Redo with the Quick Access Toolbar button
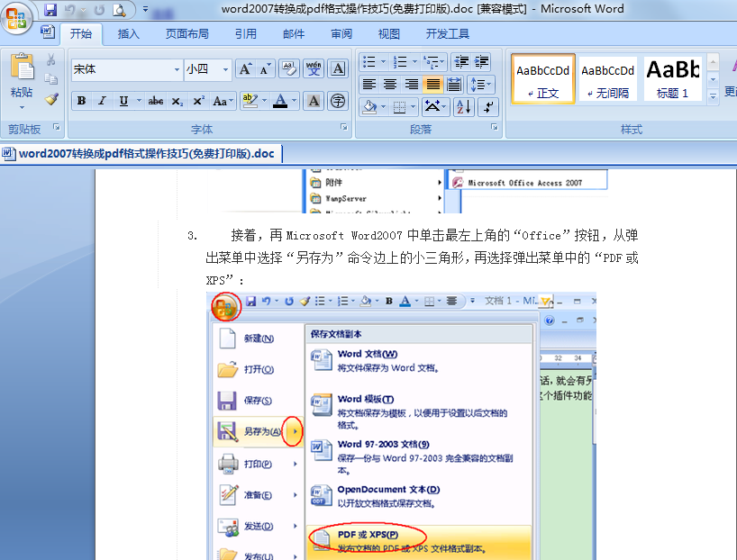The height and width of the screenshot is (560, 737). click(99, 9)
